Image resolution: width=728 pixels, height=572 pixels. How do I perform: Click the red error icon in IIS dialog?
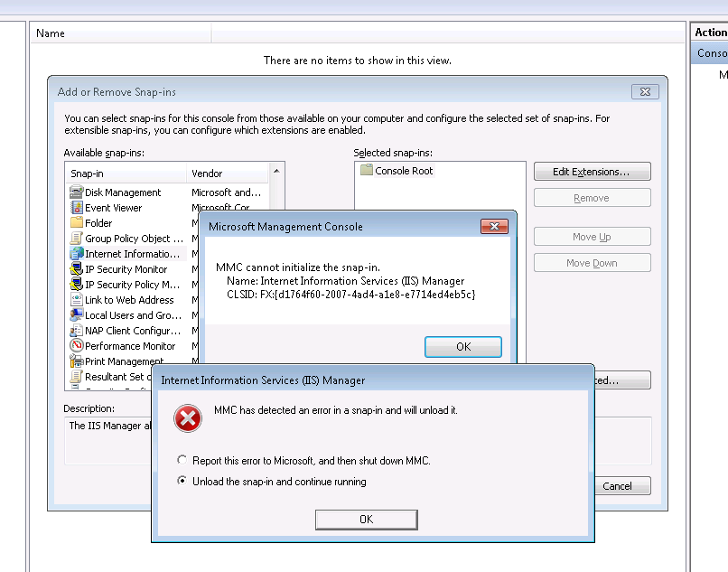click(x=188, y=417)
